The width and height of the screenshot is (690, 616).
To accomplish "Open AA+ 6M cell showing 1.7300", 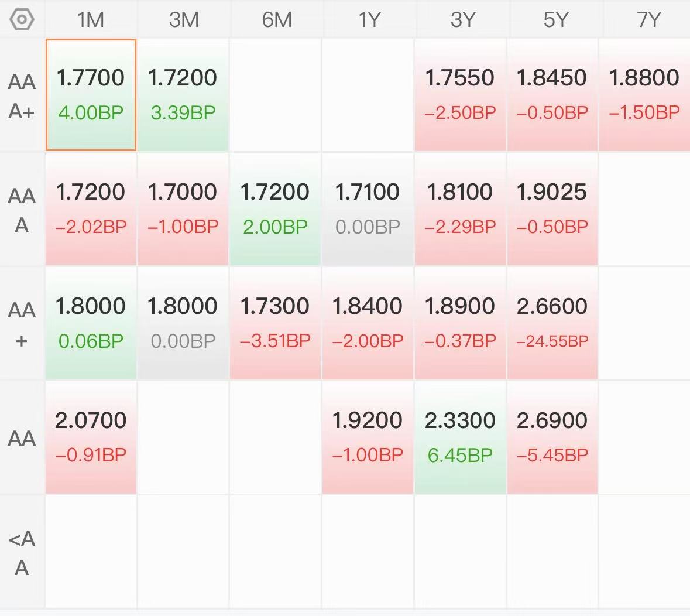I will pos(276,323).
